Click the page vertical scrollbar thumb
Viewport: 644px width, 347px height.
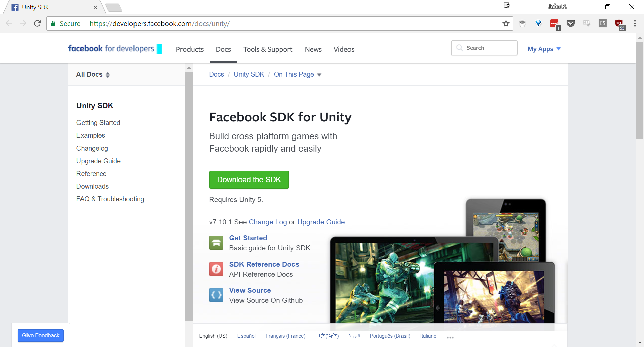(640, 90)
